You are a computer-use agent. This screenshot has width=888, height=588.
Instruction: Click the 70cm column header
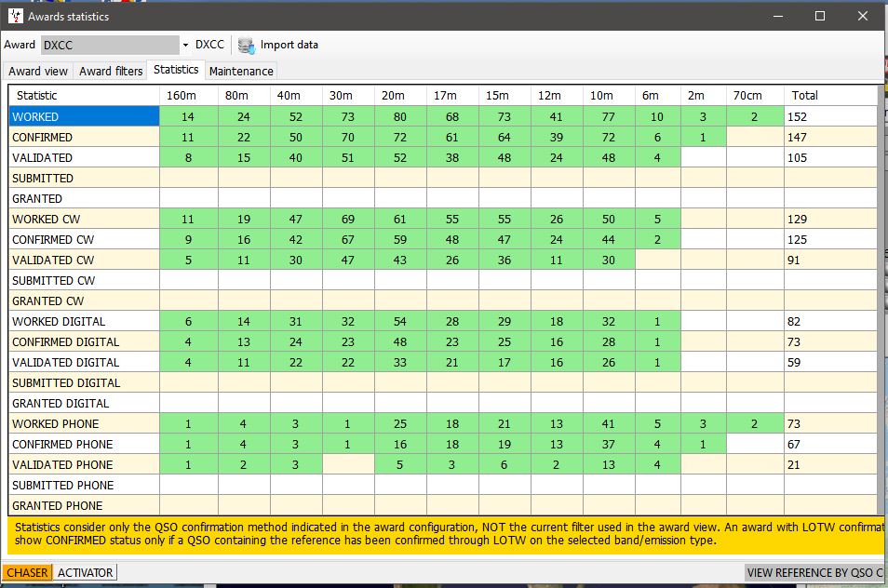[x=755, y=96]
